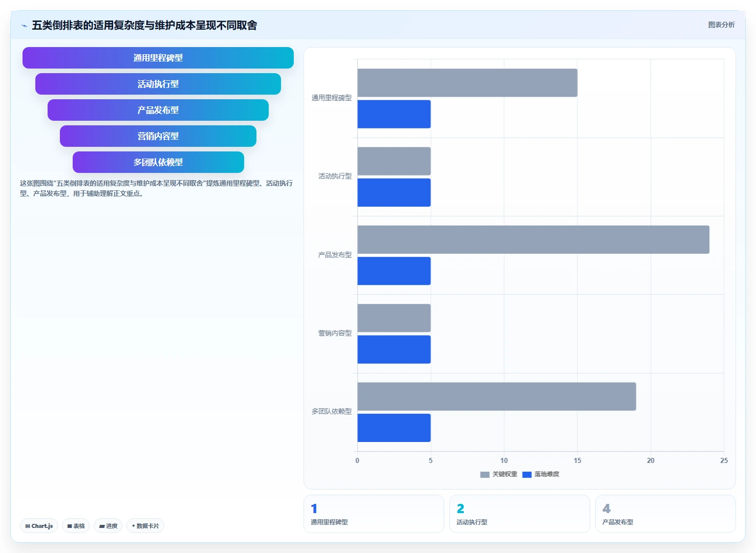The image size is (756, 553).
Task: Click the 产品发布型 y-axis label
Action: 335,255
